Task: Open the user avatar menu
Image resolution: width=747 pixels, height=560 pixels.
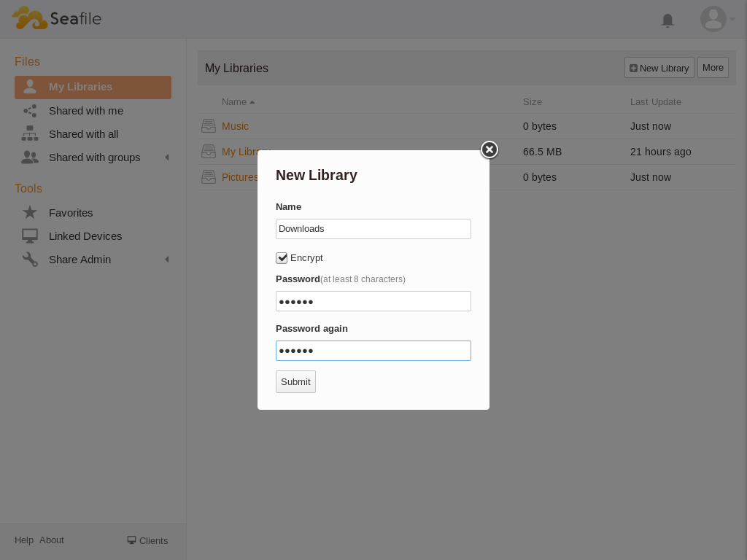Action: pyautogui.click(x=713, y=19)
